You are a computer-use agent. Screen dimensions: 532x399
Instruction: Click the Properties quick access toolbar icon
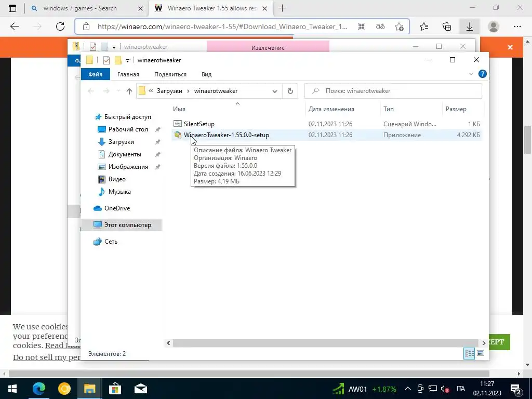pyautogui.click(x=106, y=60)
